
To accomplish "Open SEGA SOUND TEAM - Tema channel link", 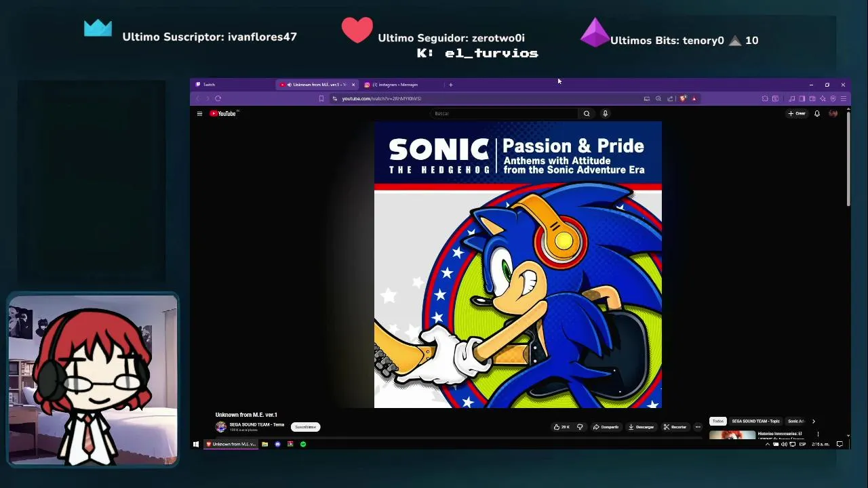I will pos(256,424).
